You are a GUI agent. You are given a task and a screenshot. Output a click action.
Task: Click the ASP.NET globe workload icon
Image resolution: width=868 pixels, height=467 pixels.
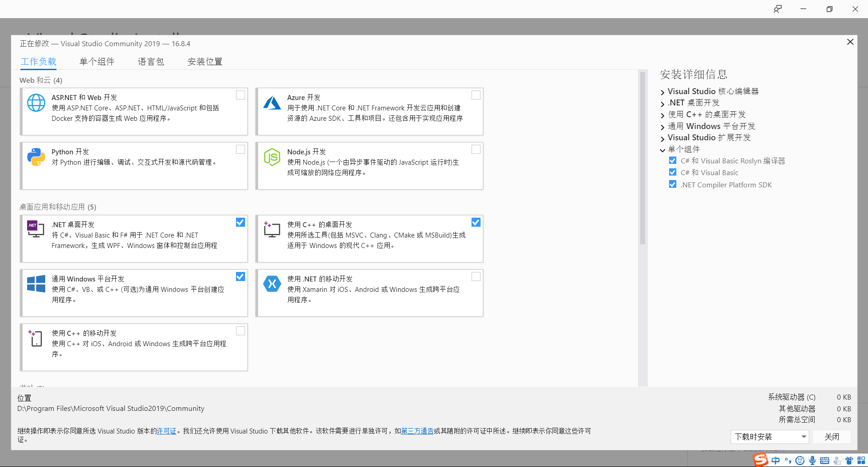pos(36,103)
